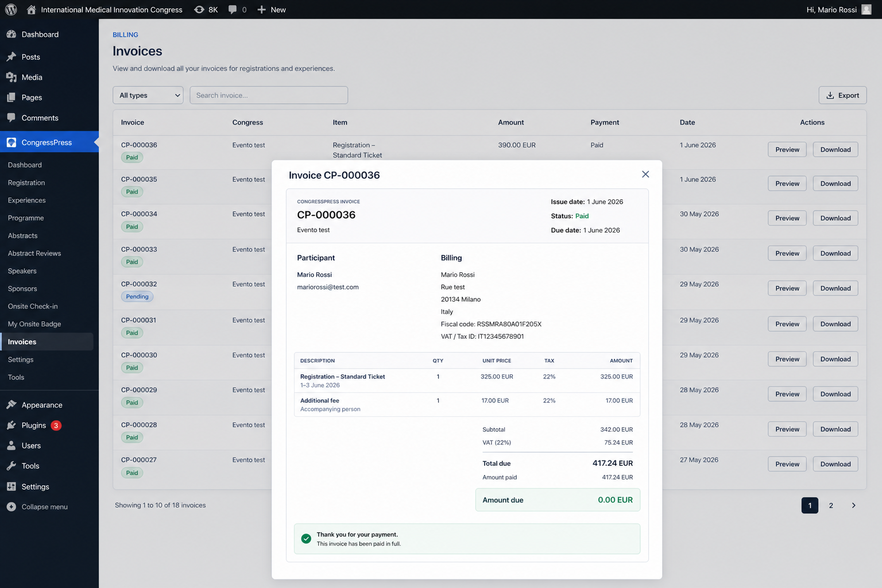Open Programme submenu item
Screen dimensions: 882x588
26,218
